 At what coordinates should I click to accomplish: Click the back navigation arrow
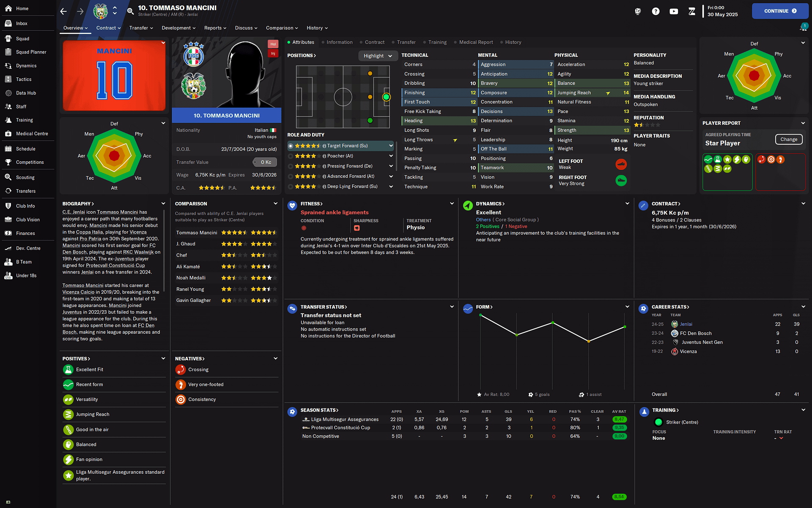(63, 11)
